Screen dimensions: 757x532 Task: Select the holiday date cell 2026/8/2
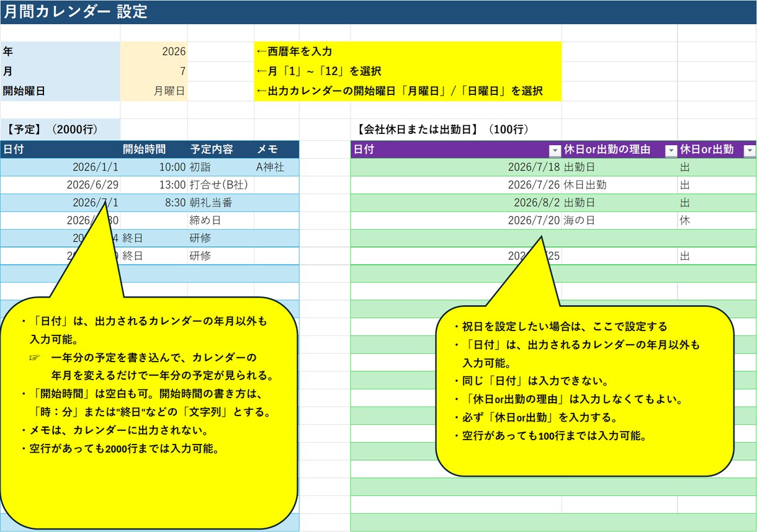pyautogui.click(x=456, y=203)
